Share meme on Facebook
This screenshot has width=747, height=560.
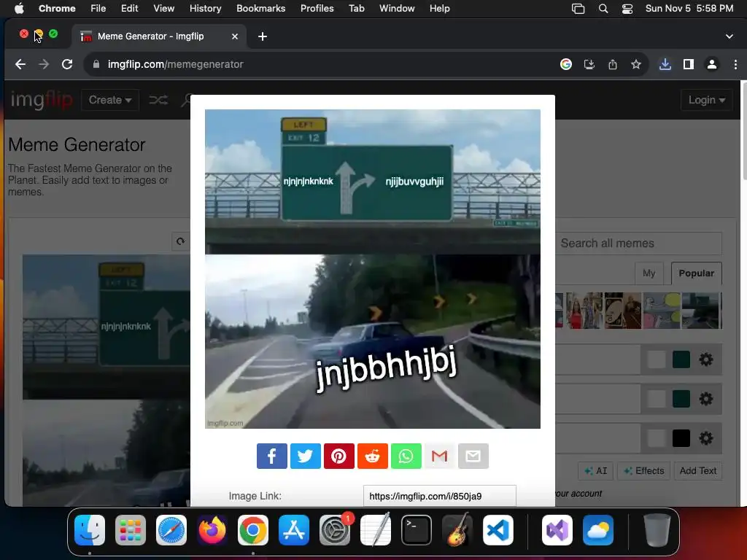click(271, 456)
